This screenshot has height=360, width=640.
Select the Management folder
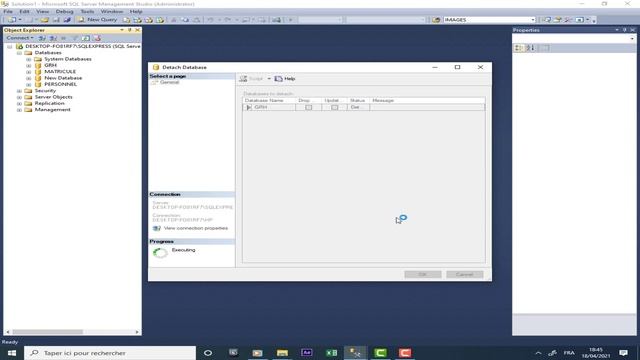pos(52,110)
